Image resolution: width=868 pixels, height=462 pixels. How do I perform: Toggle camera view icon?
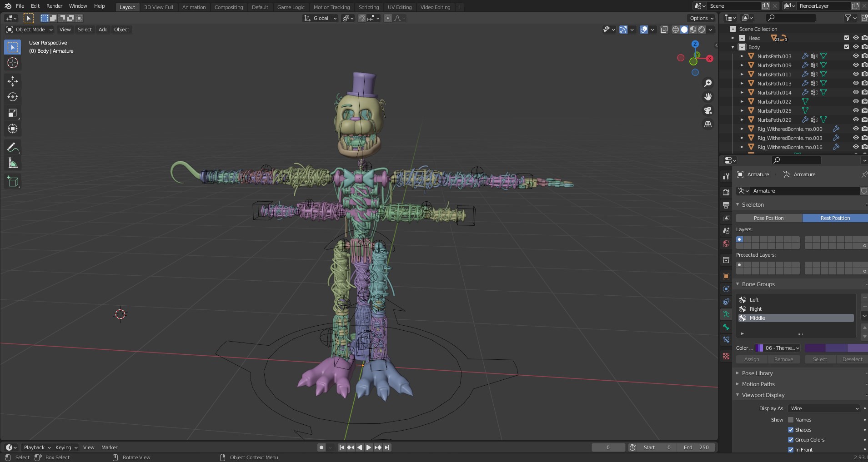pos(708,110)
